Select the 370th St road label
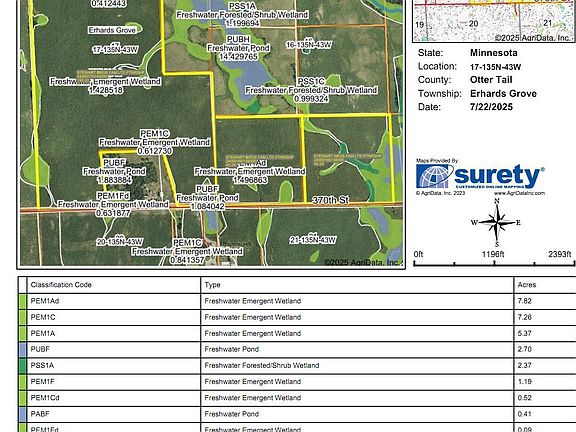 tap(330, 200)
